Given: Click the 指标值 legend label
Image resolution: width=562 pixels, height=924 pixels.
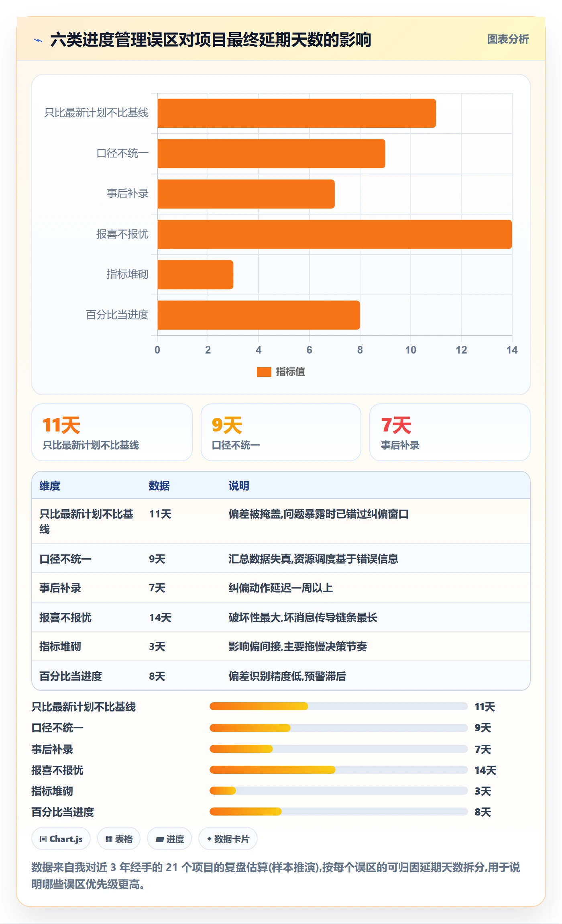Looking at the screenshot, I should coord(290,372).
